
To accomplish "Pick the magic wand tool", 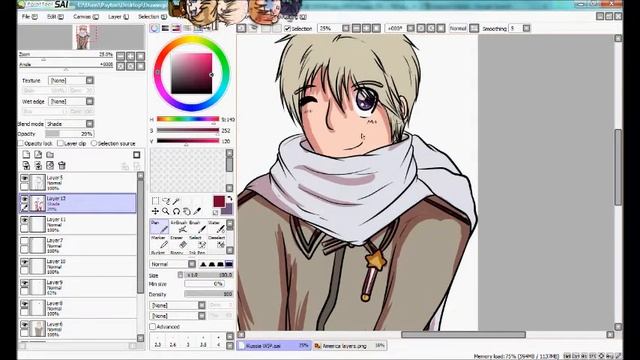I will click(x=176, y=201).
